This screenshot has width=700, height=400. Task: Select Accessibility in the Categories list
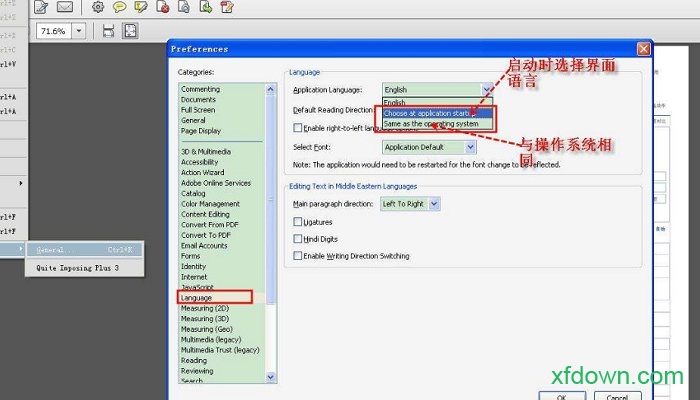pyautogui.click(x=199, y=162)
